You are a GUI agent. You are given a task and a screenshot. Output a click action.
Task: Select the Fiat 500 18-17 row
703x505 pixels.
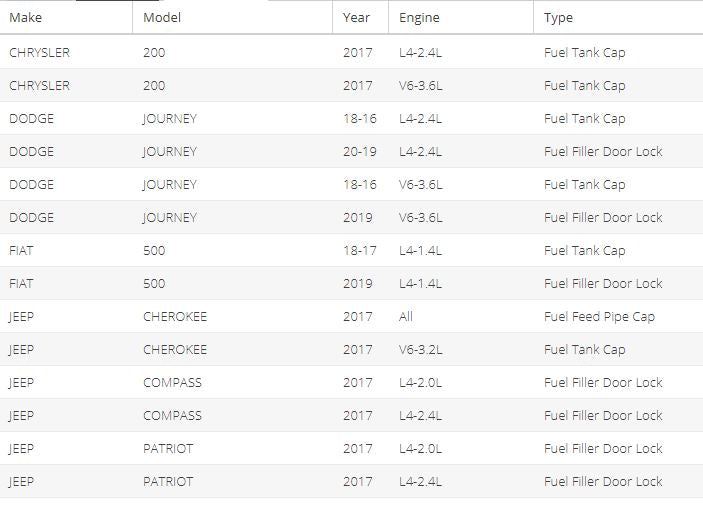(x=352, y=250)
